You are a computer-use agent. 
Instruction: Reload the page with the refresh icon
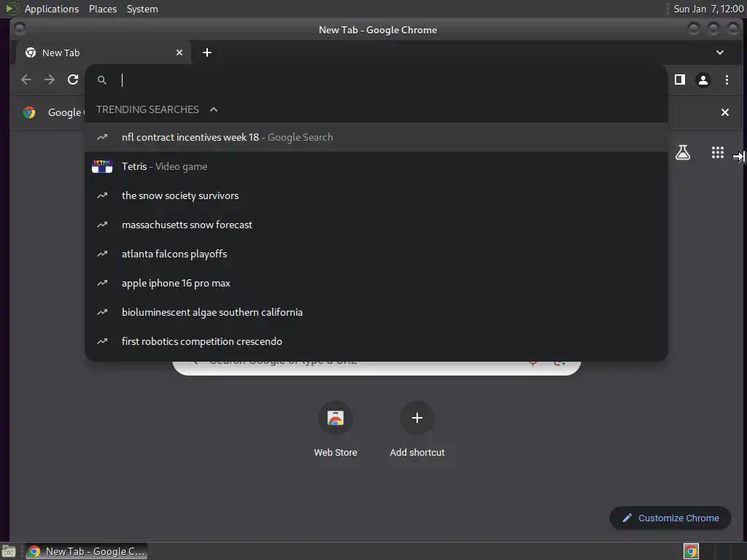tap(73, 79)
